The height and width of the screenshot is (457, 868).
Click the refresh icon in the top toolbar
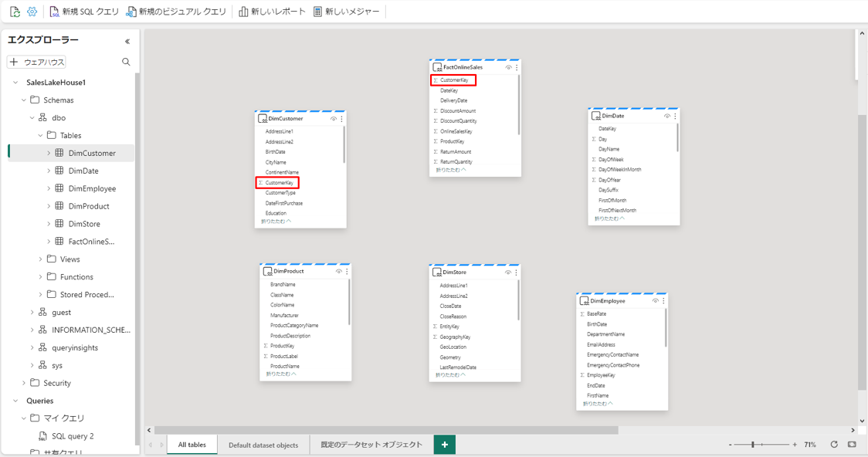click(x=15, y=12)
